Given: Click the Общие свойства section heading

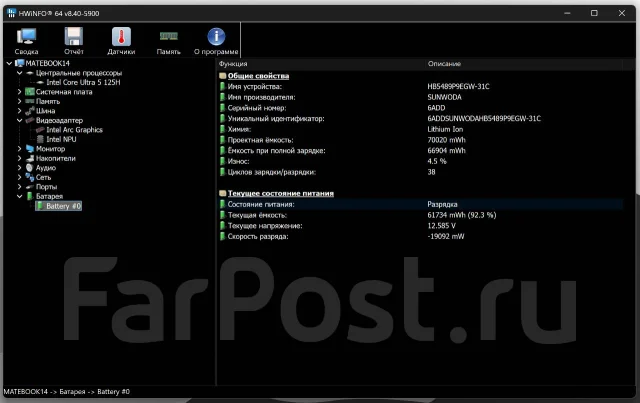Looking at the screenshot, I should 258,76.
